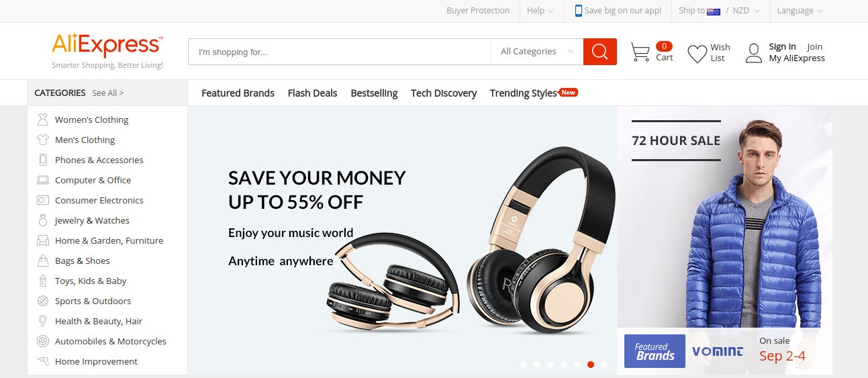This screenshot has width=868, height=378.
Task: Select the Women's Clothing dress icon
Action: 43,120
